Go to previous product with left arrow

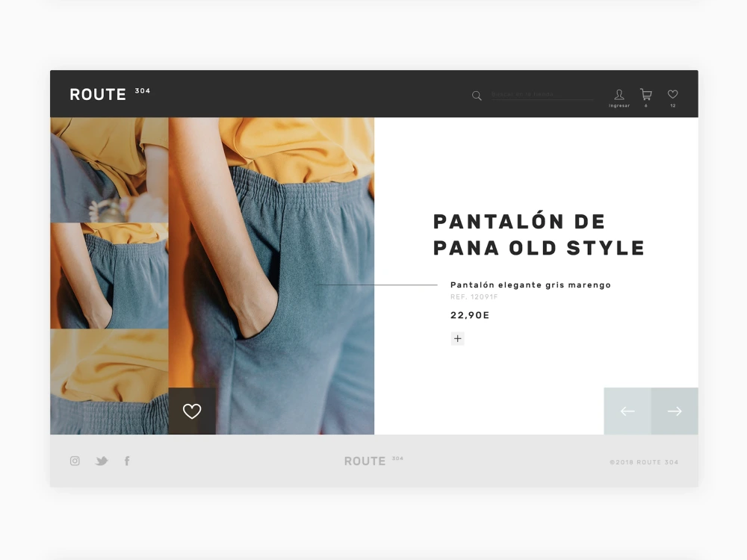coord(627,411)
